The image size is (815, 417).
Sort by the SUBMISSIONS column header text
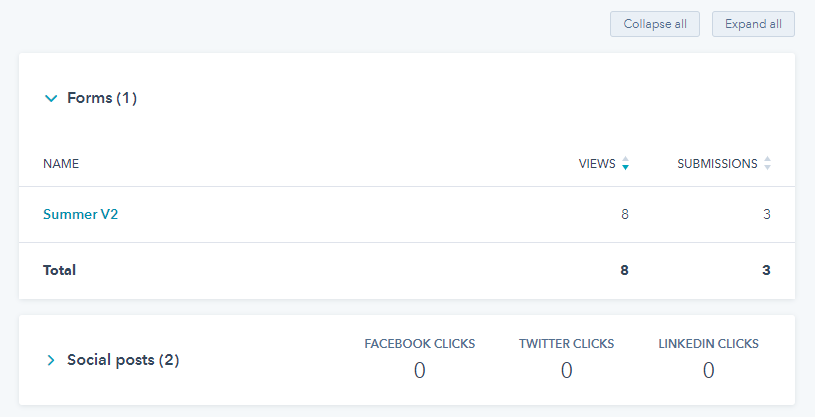tap(717, 164)
